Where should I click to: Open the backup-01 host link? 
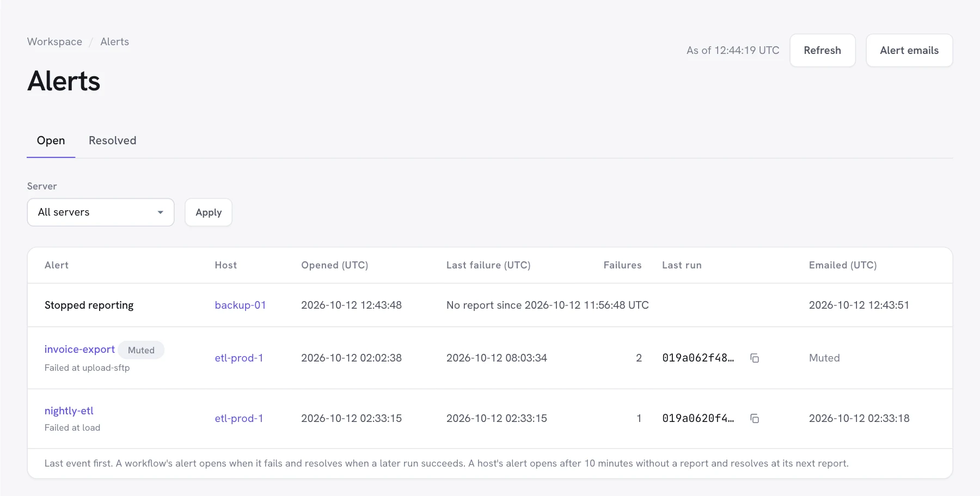240,305
